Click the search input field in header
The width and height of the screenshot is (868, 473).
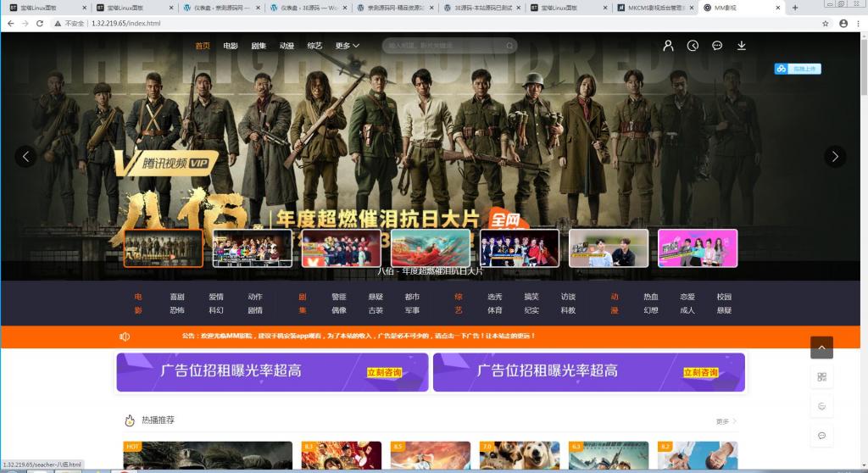441,46
